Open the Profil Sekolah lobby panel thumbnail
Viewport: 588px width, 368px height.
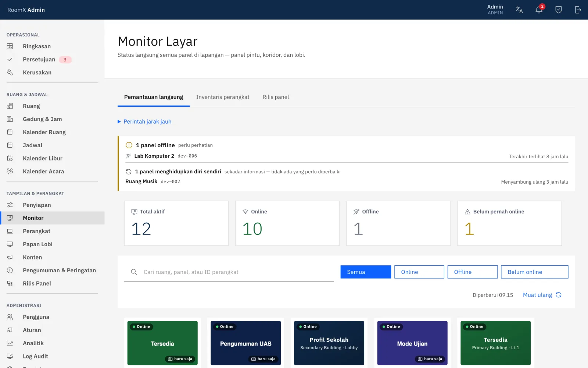(329, 343)
